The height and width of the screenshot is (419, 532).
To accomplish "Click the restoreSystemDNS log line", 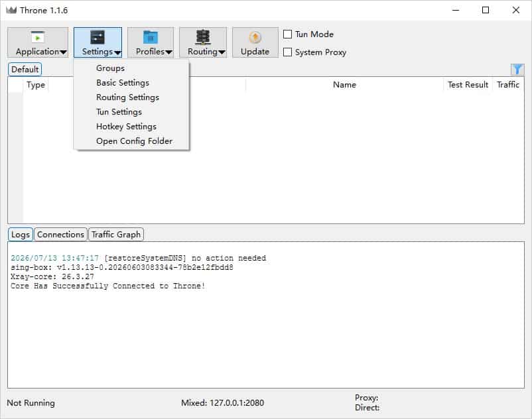I will (139, 259).
